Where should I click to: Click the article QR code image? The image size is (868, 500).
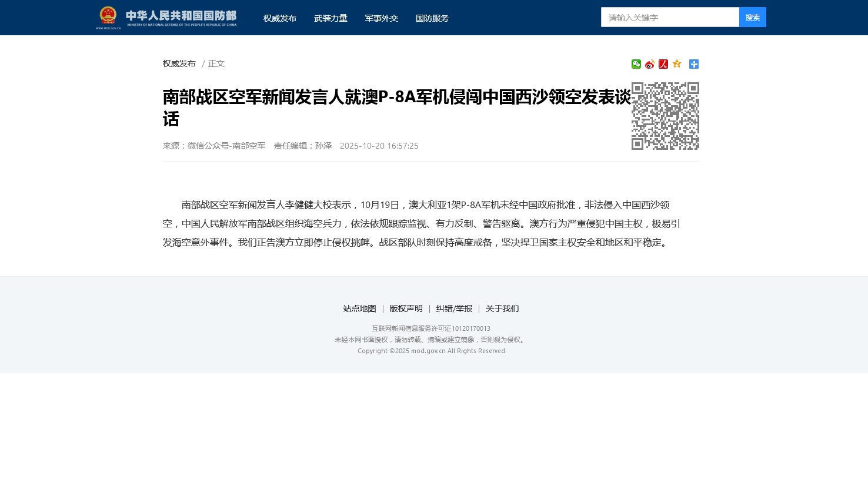tap(665, 116)
